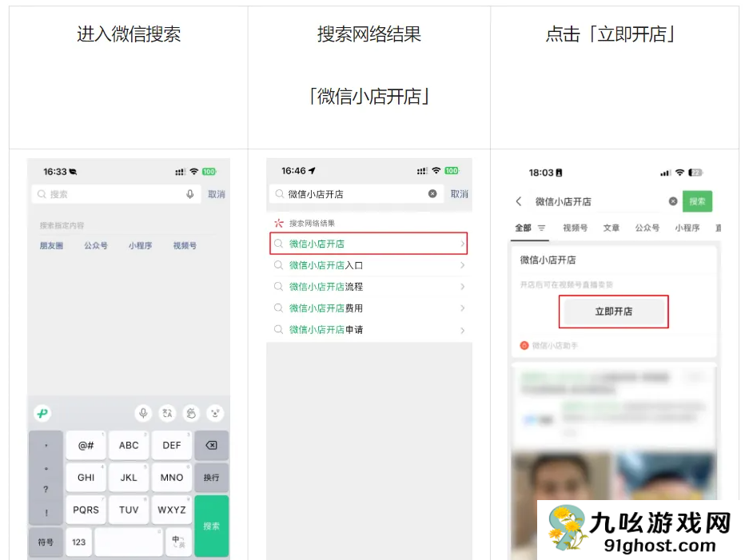Tap the green P keyboard logo icon
This screenshot has width=745, height=560.
click(42, 413)
